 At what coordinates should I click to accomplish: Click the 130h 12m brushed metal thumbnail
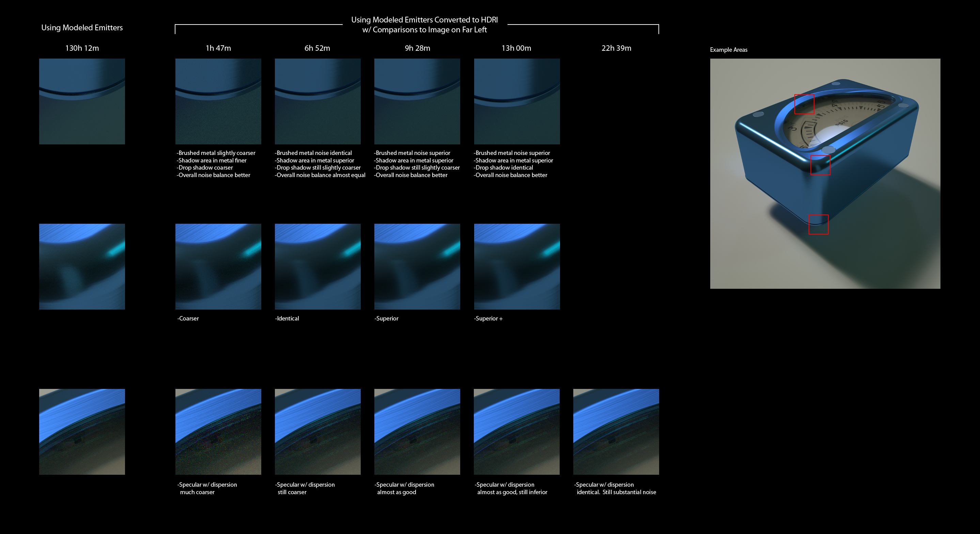click(82, 101)
